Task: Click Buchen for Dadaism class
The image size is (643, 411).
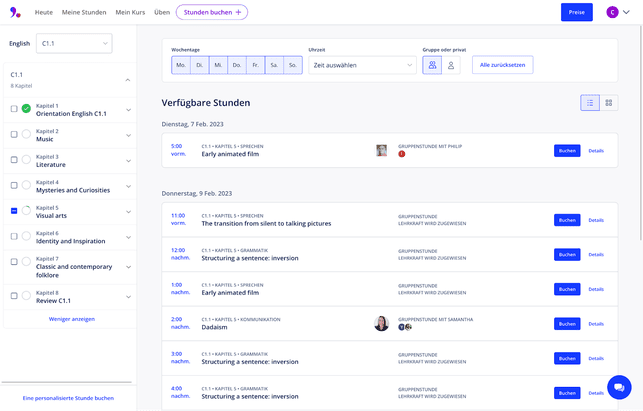Action: [567, 323]
